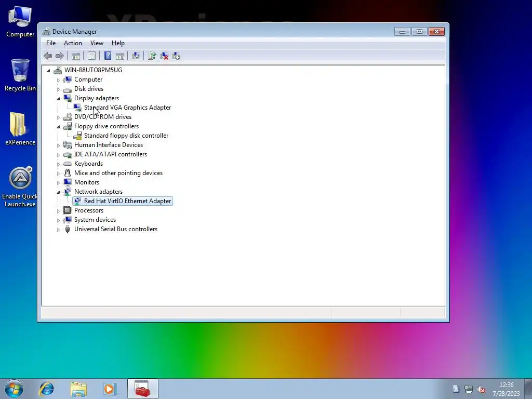
Task: Select Red Hat VirtIO Ethernet Adapter
Action: click(128, 201)
